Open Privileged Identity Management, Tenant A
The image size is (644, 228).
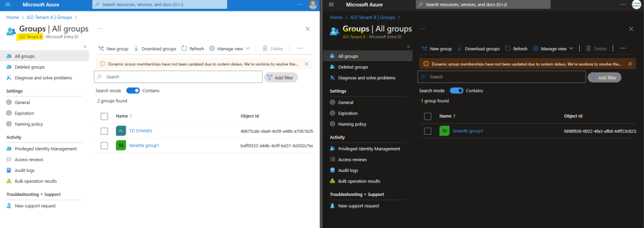[x=45, y=149]
